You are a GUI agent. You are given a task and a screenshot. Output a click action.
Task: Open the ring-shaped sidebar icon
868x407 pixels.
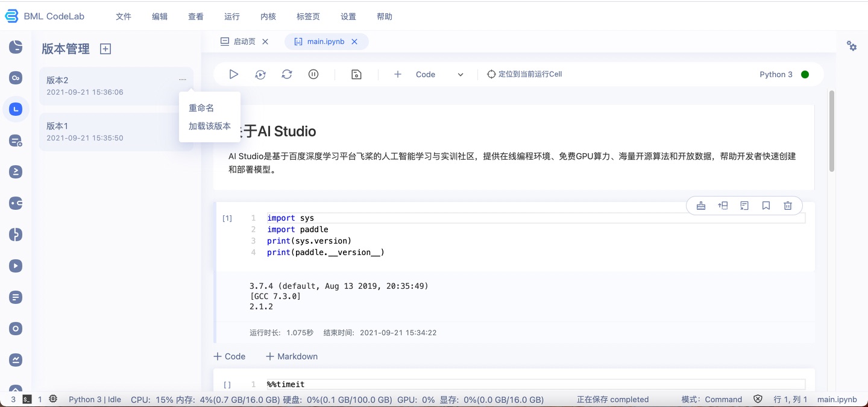[x=16, y=329]
